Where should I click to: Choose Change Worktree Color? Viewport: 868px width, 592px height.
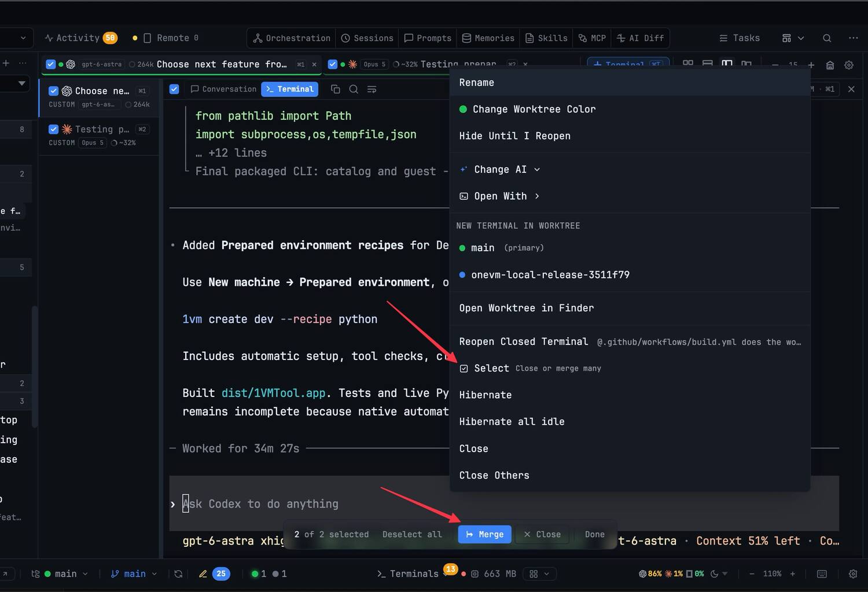point(630,109)
